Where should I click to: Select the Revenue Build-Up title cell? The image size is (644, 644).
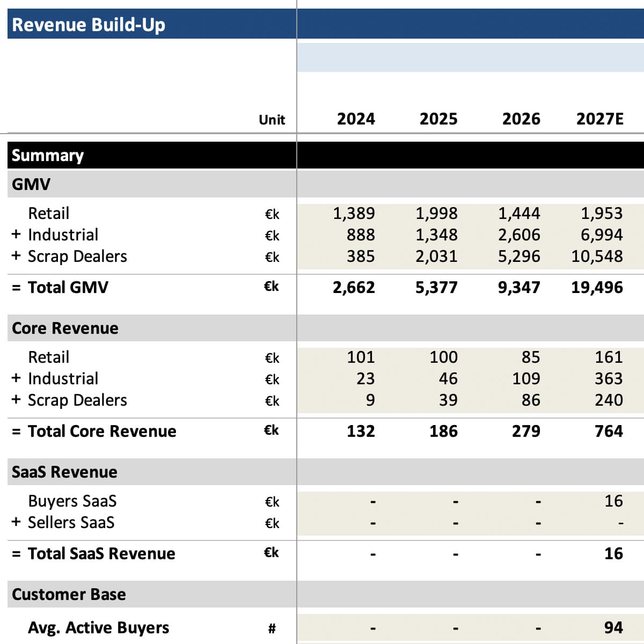(x=152, y=24)
